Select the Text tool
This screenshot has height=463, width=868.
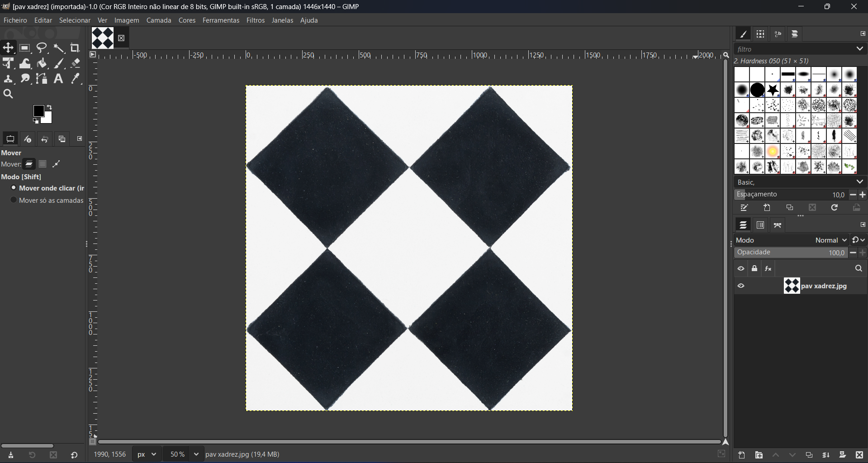[x=59, y=79]
